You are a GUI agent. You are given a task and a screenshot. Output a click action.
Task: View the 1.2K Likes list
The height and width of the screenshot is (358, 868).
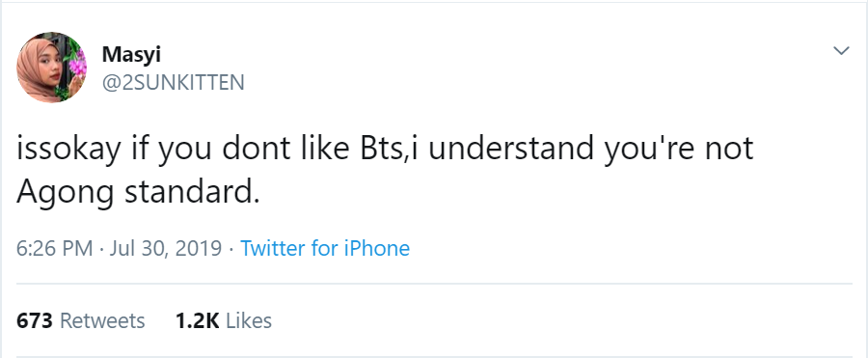tap(224, 320)
